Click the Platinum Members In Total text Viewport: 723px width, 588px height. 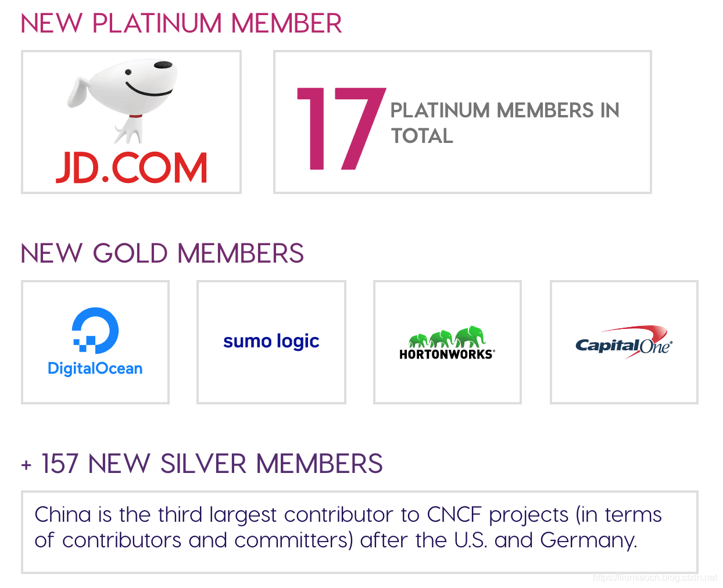504,123
